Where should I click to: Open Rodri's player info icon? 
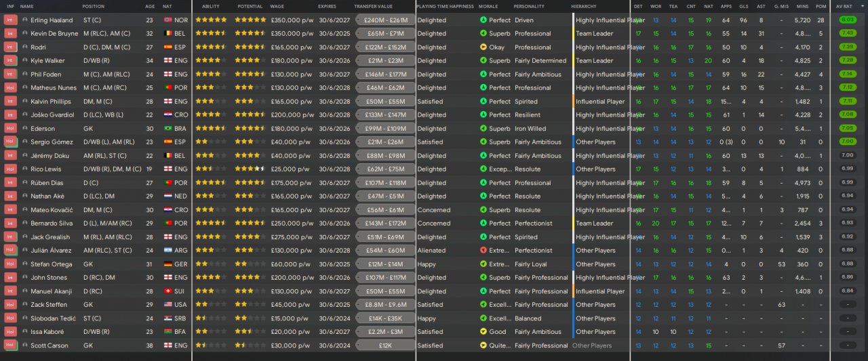[x=25, y=47]
